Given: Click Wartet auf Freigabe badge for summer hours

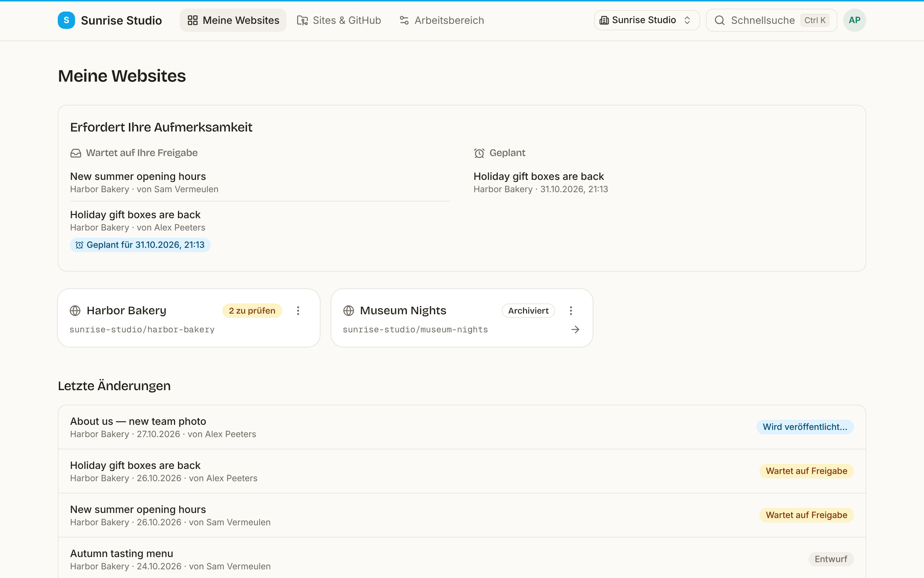Looking at the screenshot, I should coord(806,515).
